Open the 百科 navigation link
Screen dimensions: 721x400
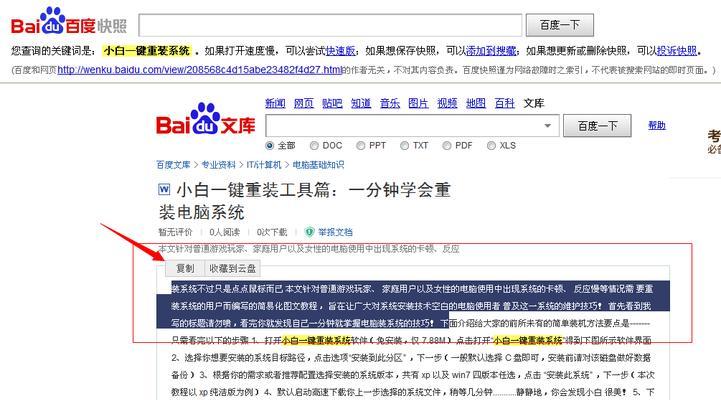(504, 103)
